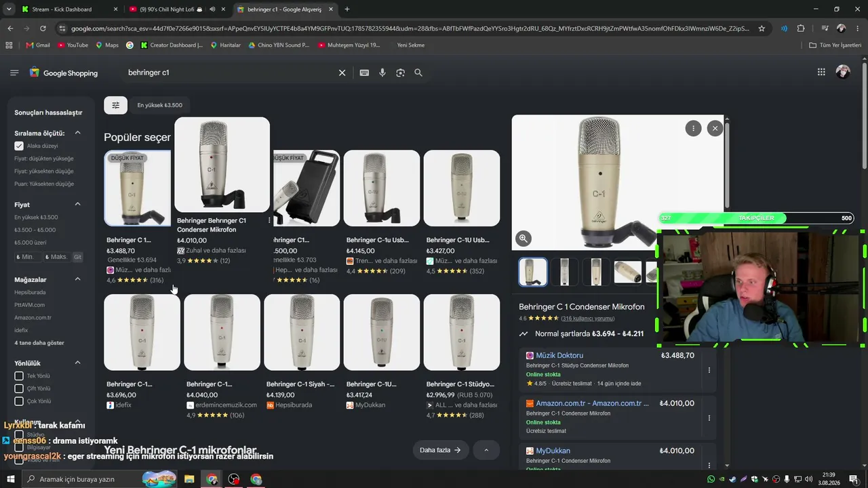Collapse the Yönlülük filter section
Viewport: 868px width, 488px height.
click(x=77, y=363)
